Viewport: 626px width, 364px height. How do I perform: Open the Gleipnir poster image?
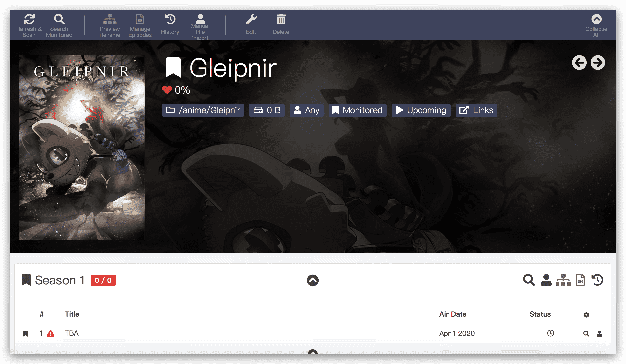pyautogui.click(x=82, y=147)
